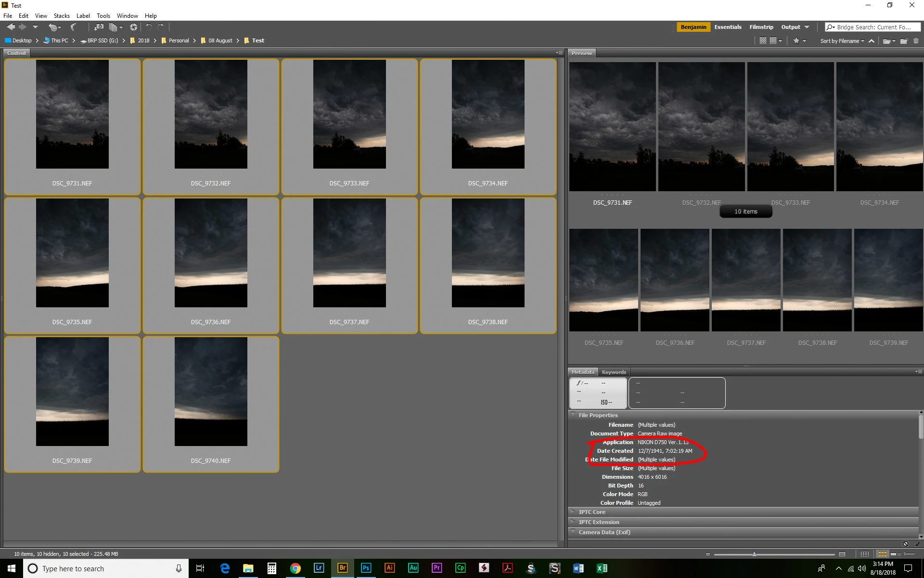
Task: Open the Stacks menu
Action: click(x=62, y=16)
